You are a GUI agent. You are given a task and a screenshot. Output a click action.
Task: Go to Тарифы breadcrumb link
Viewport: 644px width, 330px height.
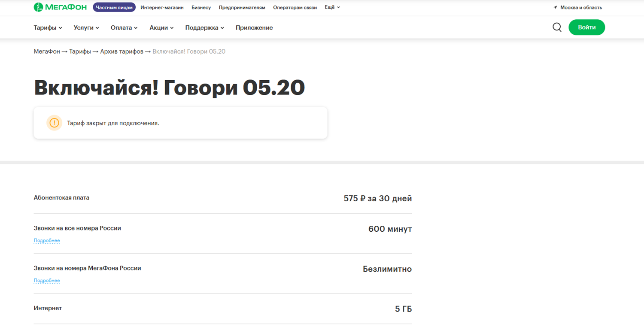(x=80, y=51)
